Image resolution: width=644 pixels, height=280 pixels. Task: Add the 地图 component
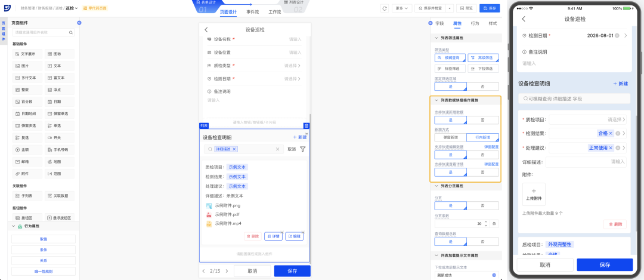[x=60, y=162]
